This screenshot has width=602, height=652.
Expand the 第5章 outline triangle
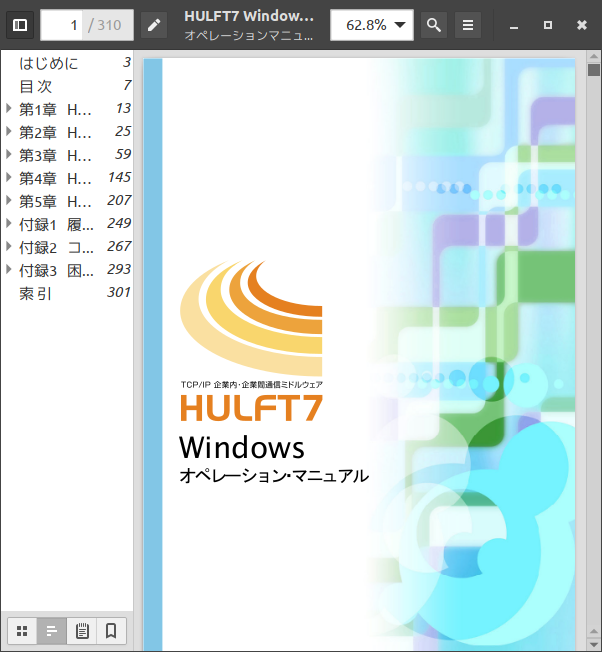click(8, 200)
